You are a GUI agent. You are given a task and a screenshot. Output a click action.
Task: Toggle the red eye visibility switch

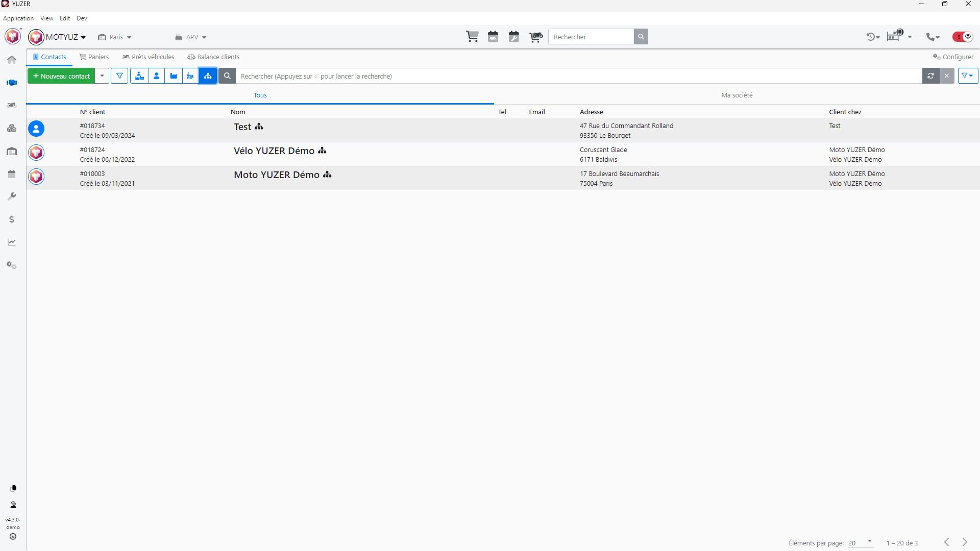[x=963, y=37]
